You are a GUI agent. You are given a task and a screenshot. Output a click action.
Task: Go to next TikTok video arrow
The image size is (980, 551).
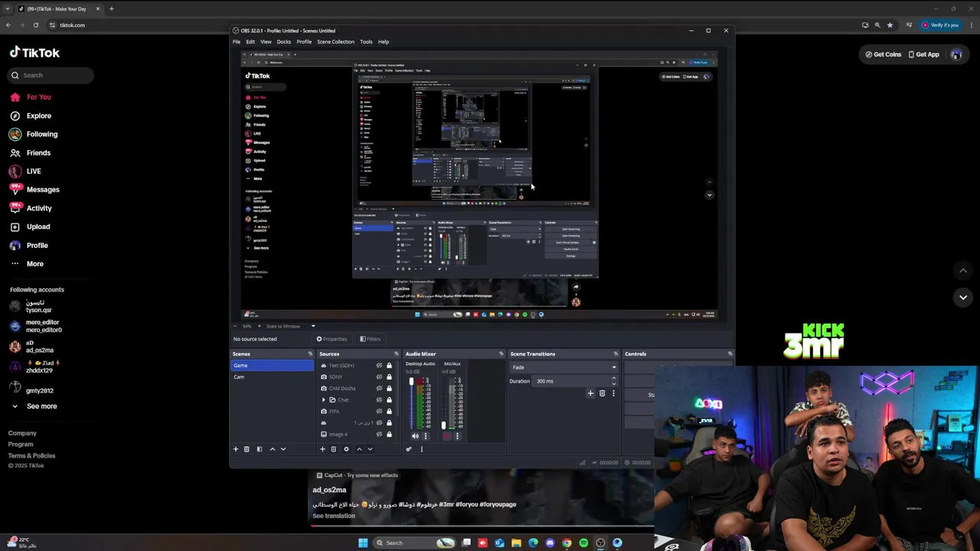click(963, 298)
